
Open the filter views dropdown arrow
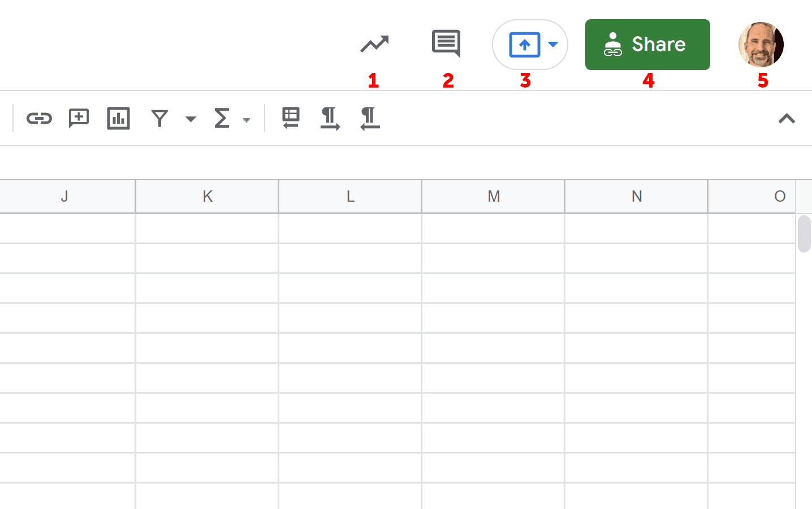(x=190, y=120)
